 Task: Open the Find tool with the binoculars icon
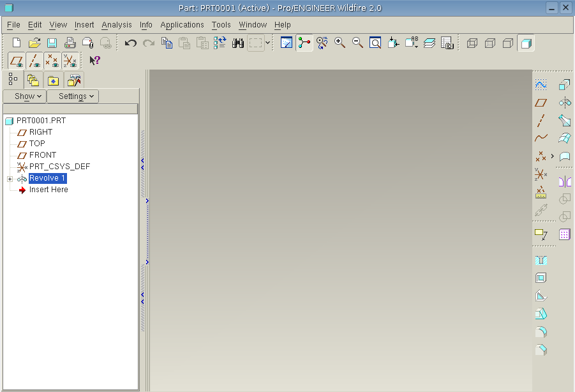(x=238, y=43)
